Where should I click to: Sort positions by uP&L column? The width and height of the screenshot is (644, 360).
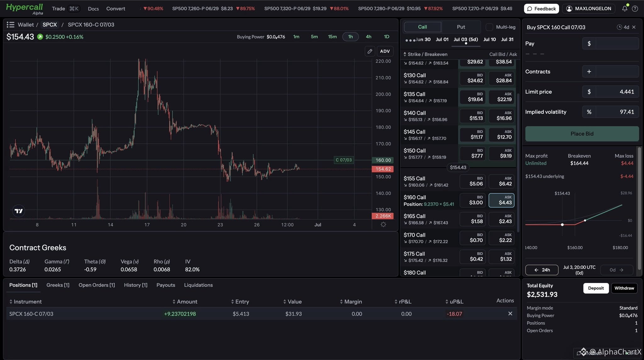[x=454, y=302]
